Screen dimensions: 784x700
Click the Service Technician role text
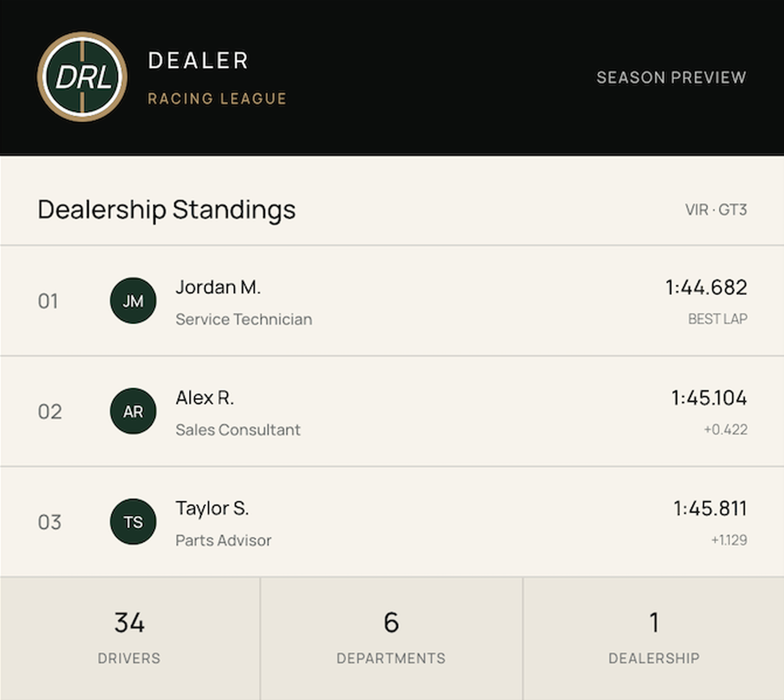244,319
